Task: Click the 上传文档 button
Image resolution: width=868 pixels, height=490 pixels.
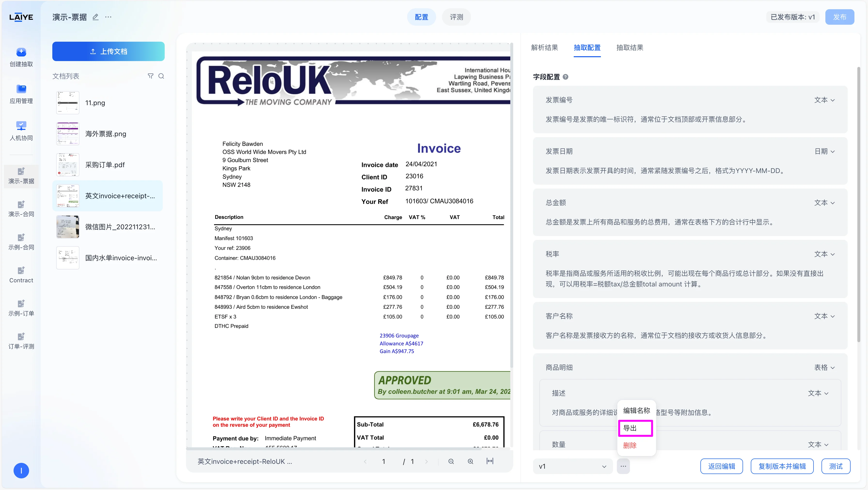Action: click(108, 51)
